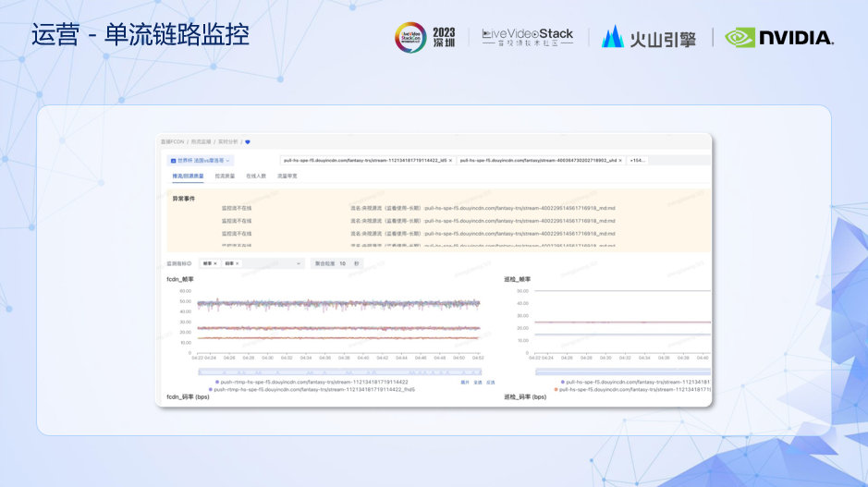Switch to the 拉流质量 tab
This screenshot has height=487, width=868.
coord(225,176)
